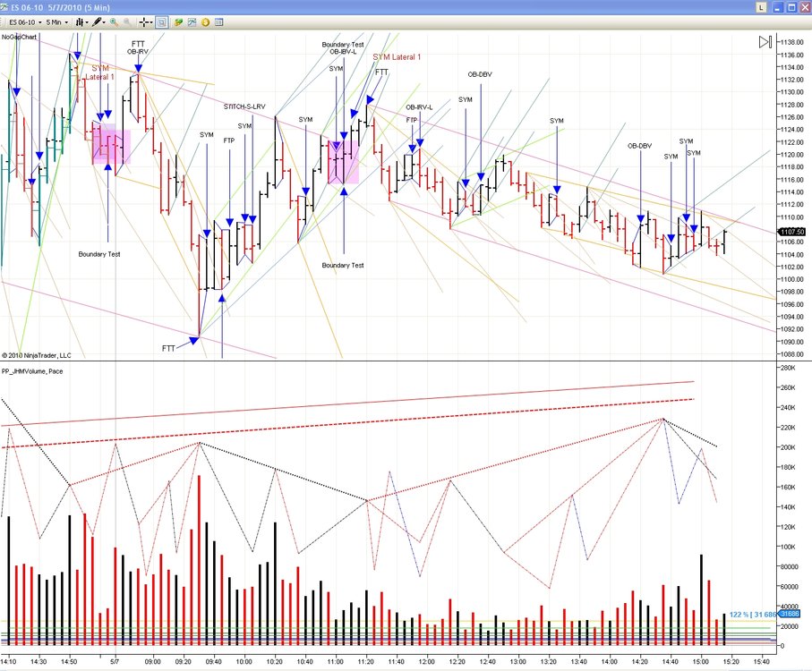812x671 pixels.
Task: Jump chart to latest bar arrow
Action: click(765, 42)
